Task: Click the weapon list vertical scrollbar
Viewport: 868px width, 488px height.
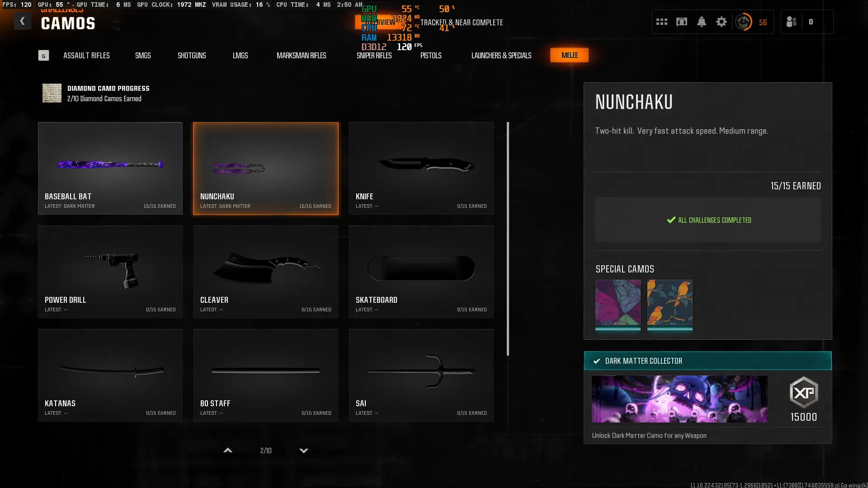Action: [508, 239]
